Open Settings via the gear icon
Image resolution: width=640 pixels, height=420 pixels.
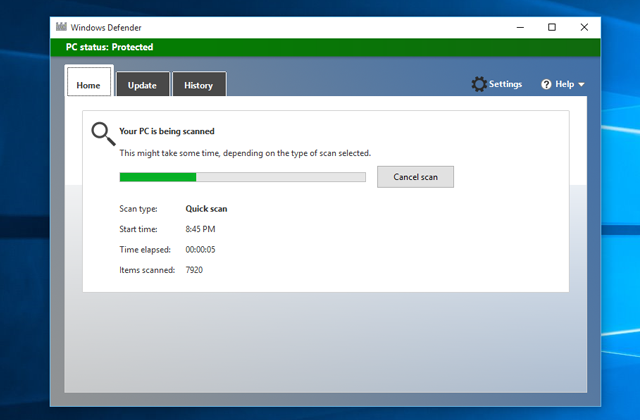479,84
